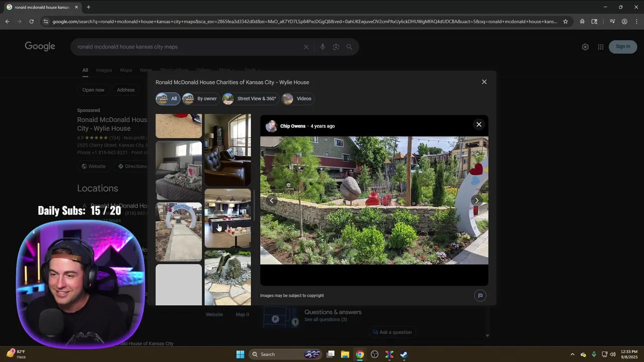Start voice search with microphone
Viewport: 644px width, 362px height.
click(x=323, y=47)
